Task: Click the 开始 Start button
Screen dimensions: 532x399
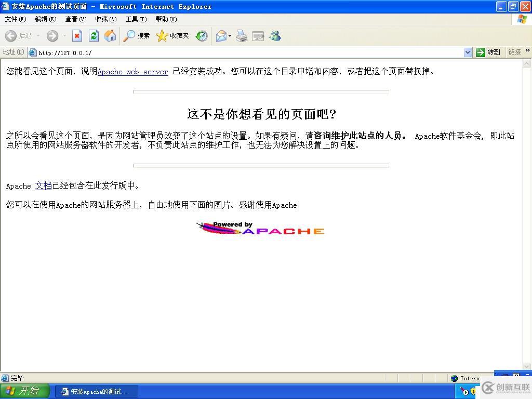Action: 25,391
